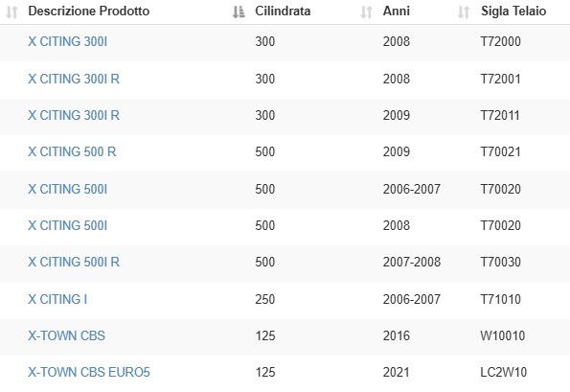Sort table by Descrizione Prodotto header
This screenshot has height=392, width=570.
click(x=89, y=11)
